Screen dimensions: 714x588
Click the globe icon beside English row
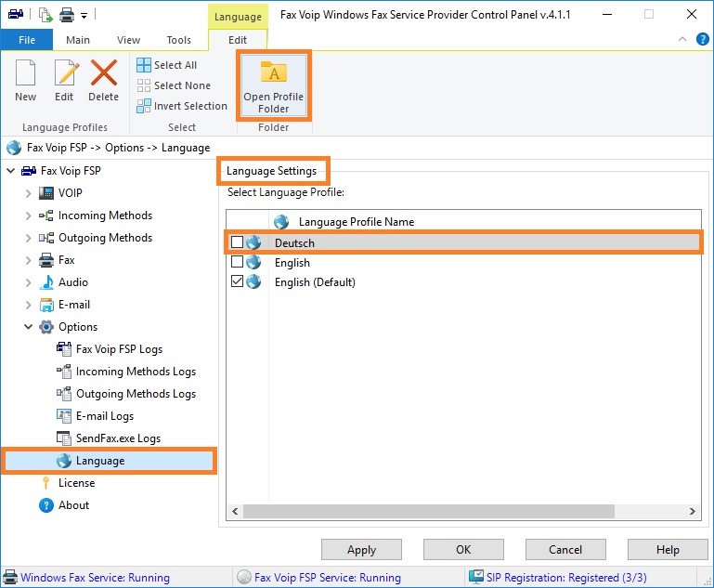253,262
